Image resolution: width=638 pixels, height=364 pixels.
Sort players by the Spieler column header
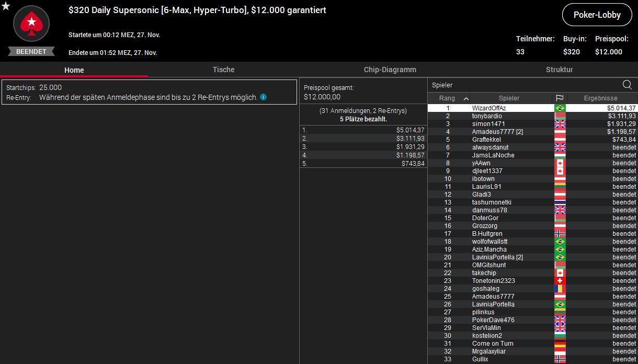coord(509,98)
